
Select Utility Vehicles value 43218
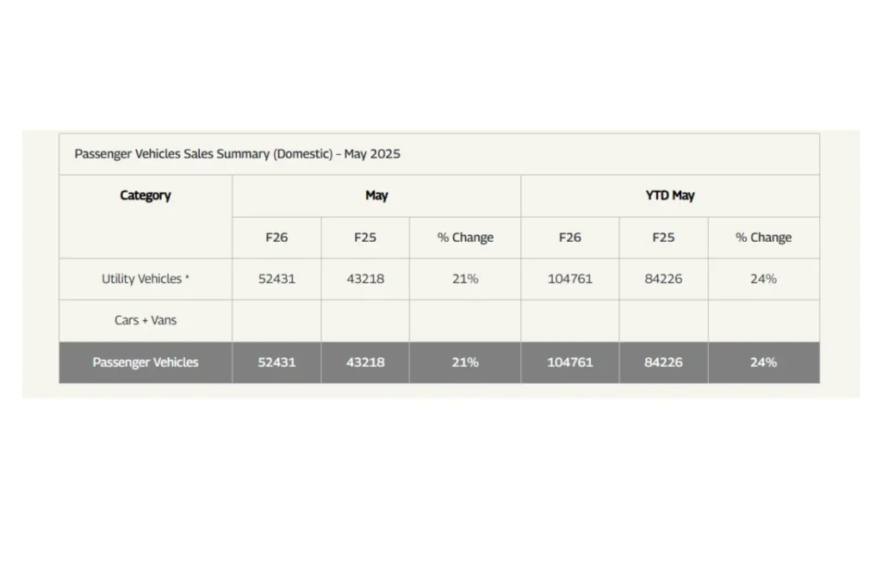click(x=365, y=279)
